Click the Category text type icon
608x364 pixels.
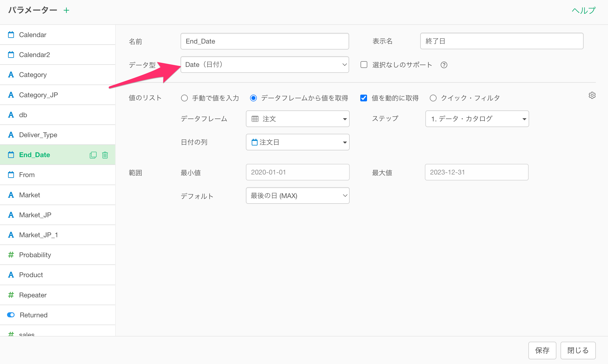(11, 75)
